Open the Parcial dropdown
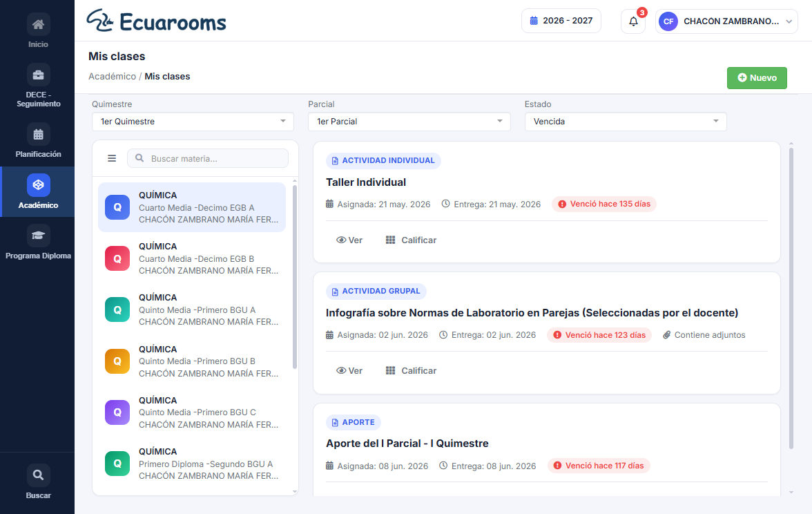Image resolution: width=812 pixels, height=514 pixels. [409, 122]
